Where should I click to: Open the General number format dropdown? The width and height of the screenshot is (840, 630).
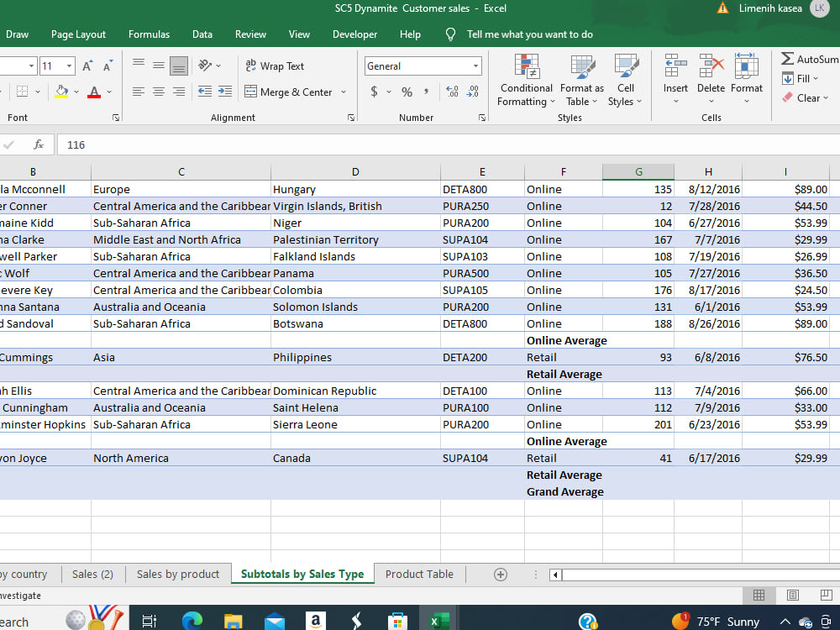(x=476, y=66)
